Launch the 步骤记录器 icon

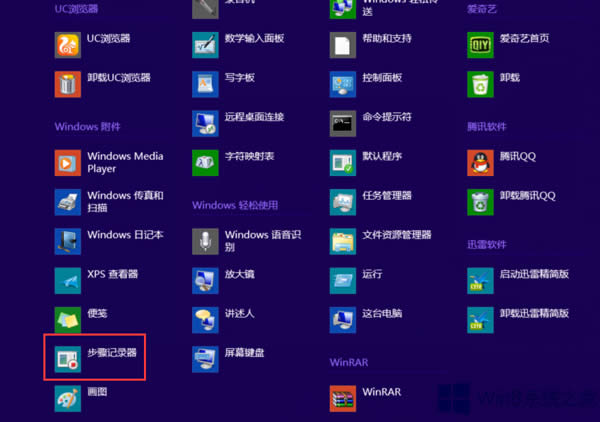point(68,359)
